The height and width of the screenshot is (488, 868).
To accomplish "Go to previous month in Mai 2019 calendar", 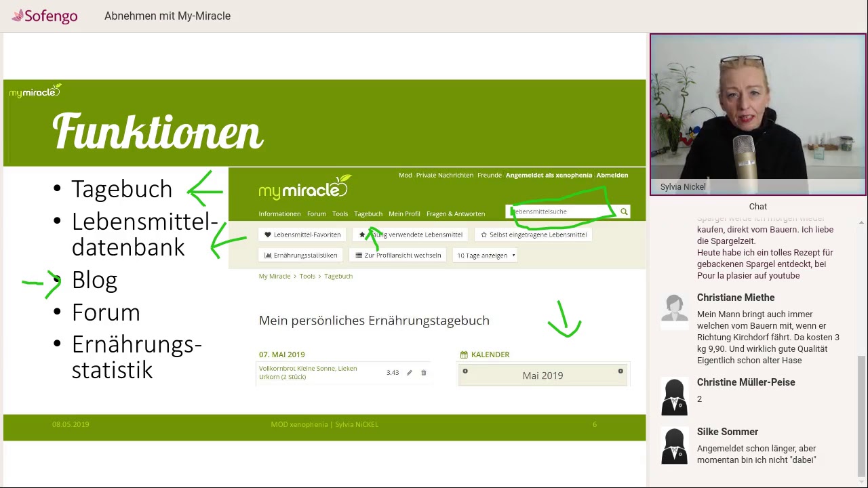I will [x=465, y=371].
